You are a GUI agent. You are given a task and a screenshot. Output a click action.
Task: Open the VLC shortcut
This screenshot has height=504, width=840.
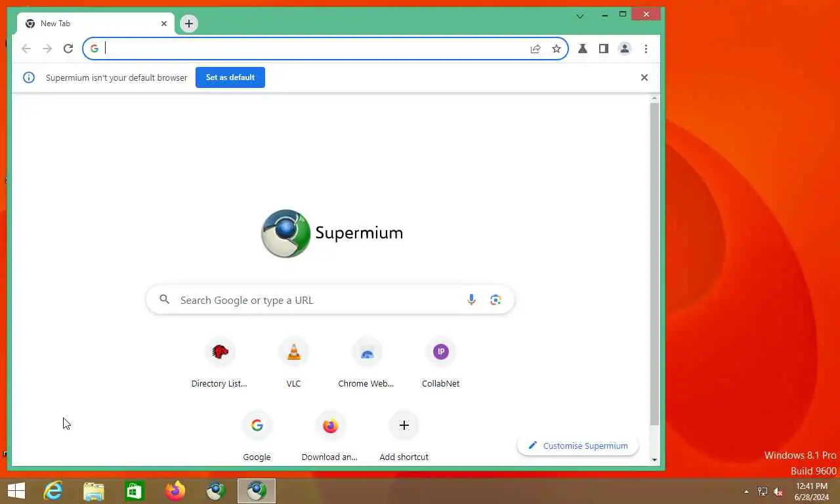tap(293, 364)
